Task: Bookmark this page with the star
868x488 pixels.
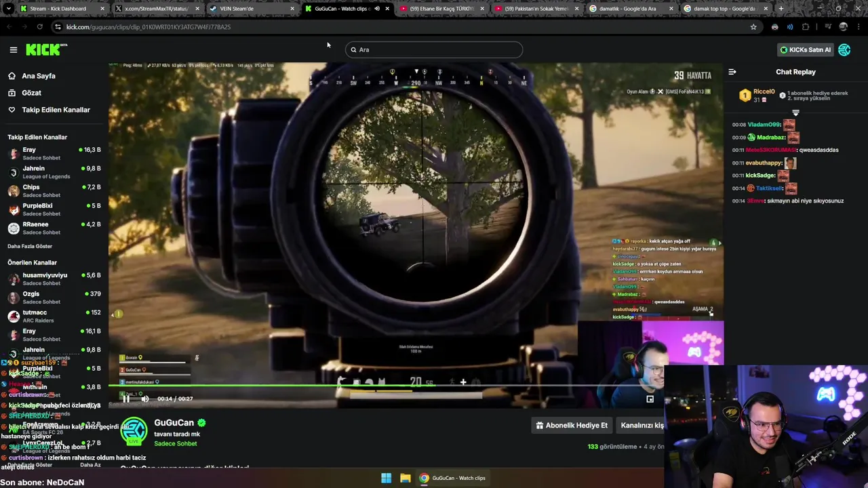Action: [x=753, y=27]
